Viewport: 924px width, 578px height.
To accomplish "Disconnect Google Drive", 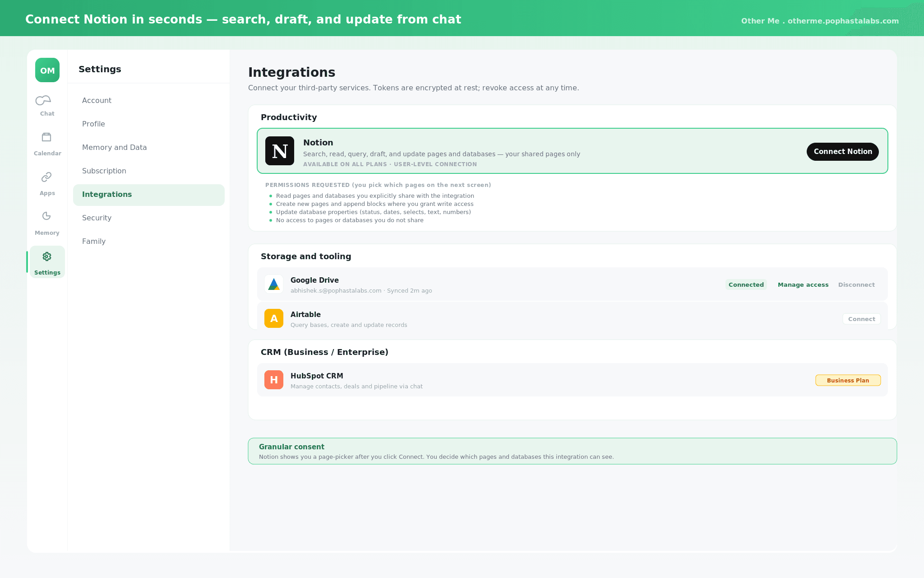I will 856,284.
